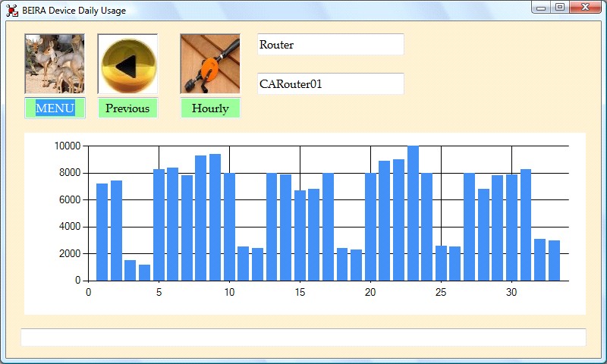
Task: Click the bar at day 10
Action: click(x=229, y=227)
